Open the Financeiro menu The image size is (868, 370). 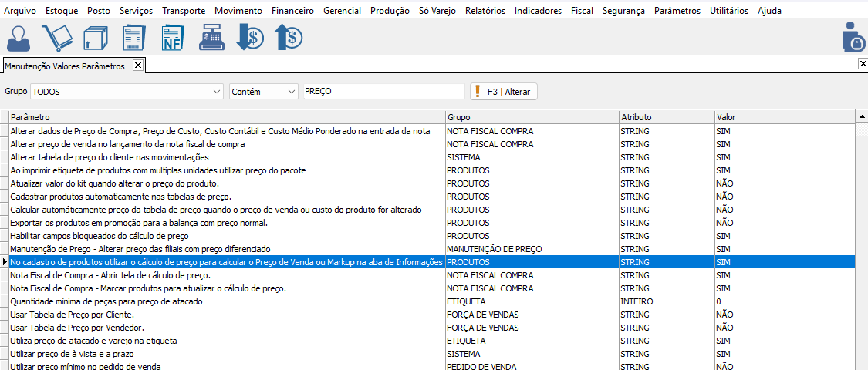pyautogui.click(x=292, y=11)
